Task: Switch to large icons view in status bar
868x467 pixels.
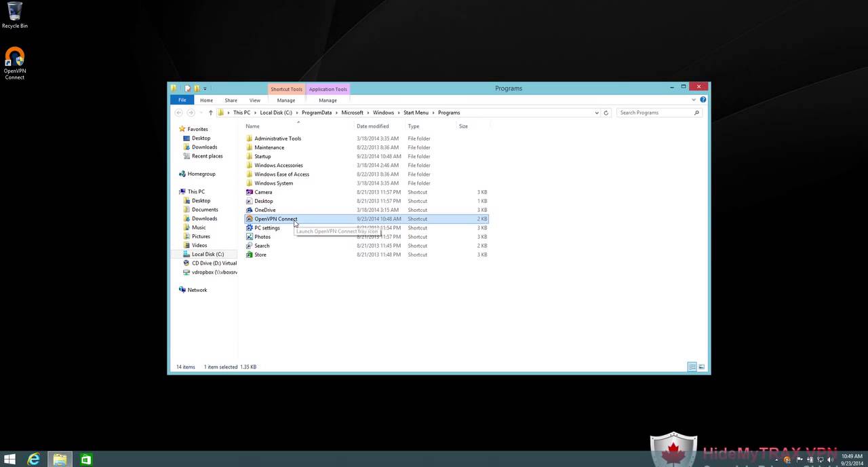Action: [702, 367]
